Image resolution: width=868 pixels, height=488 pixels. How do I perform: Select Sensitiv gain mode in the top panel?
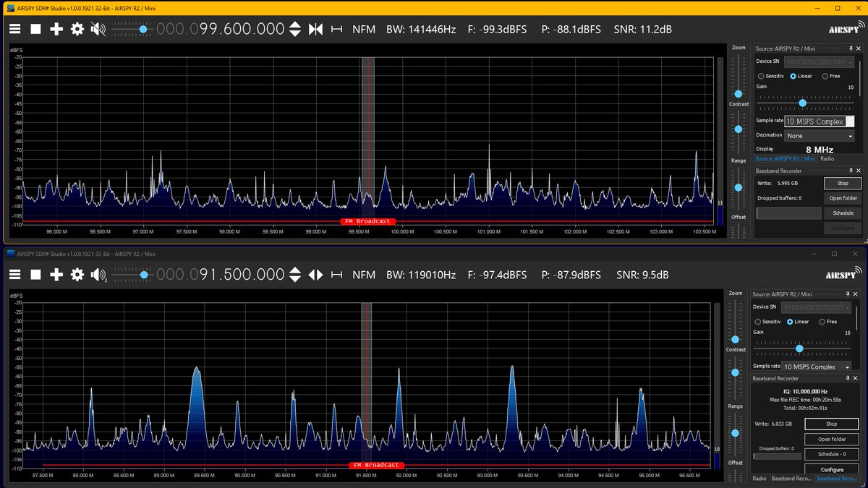pyautogui.click(x=770, y=76)
